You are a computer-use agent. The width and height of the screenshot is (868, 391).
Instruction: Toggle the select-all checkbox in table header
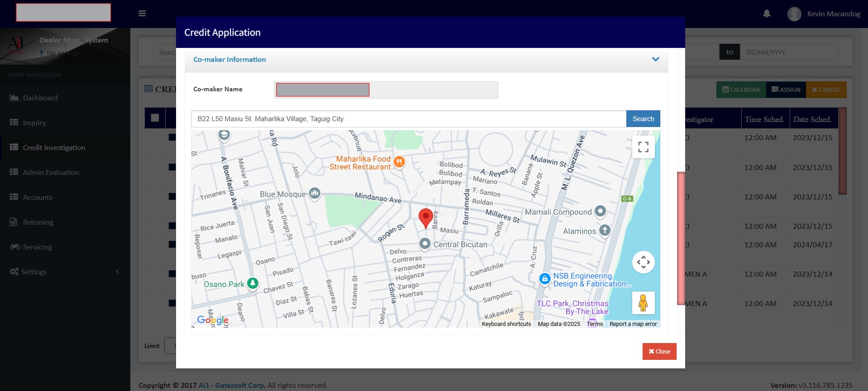(155, 118)
